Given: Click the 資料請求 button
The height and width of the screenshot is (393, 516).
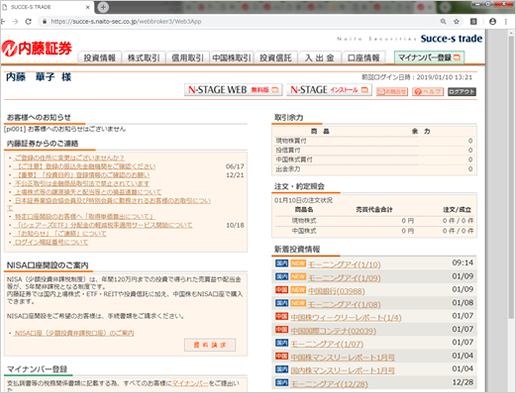Looking at the screenshot, I should 210,345.
